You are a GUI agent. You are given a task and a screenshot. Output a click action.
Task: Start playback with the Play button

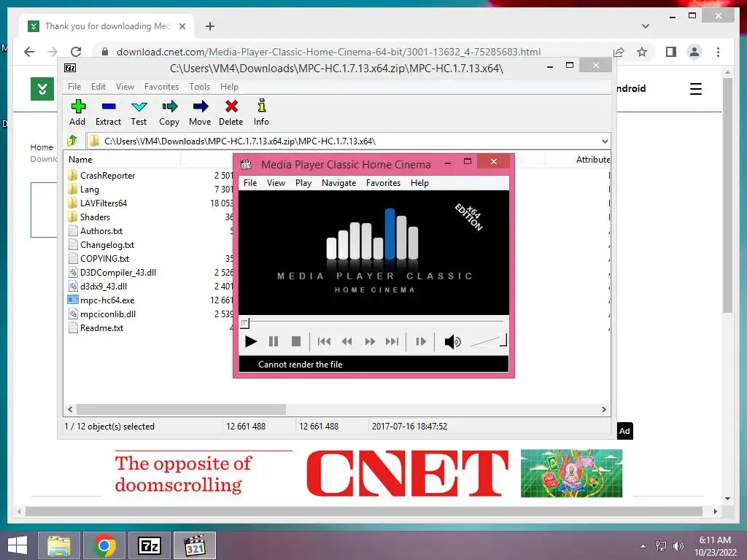(x=251, y=341)
